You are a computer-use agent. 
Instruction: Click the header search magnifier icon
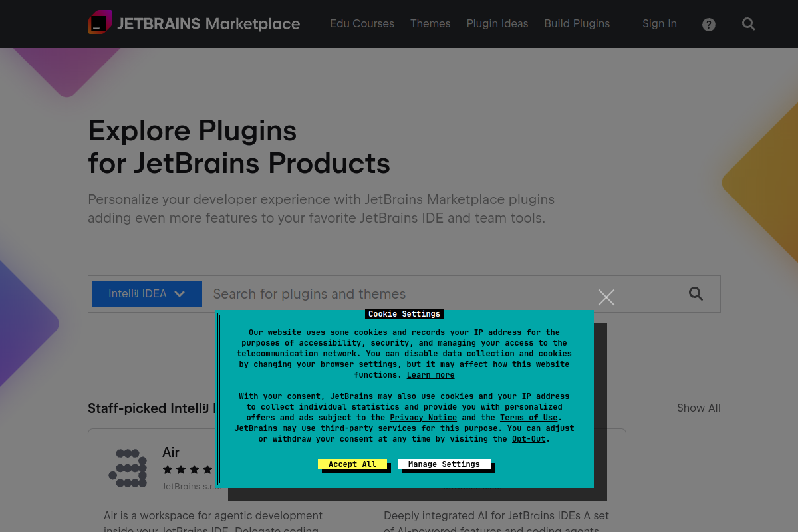(x=749, y=24)
